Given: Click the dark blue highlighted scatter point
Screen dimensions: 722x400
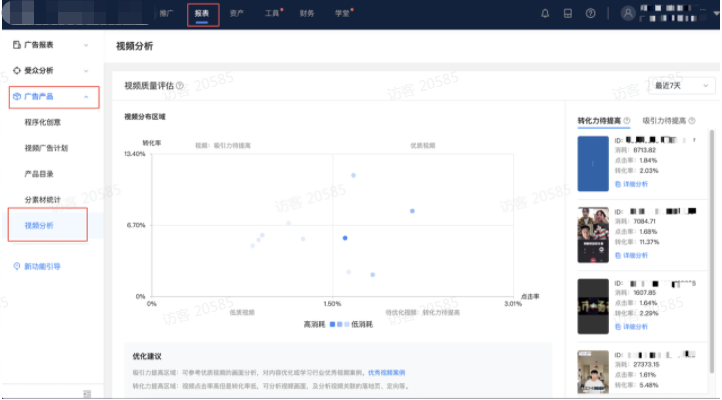Looking at the screenshot, I should [x=345, y=238].
